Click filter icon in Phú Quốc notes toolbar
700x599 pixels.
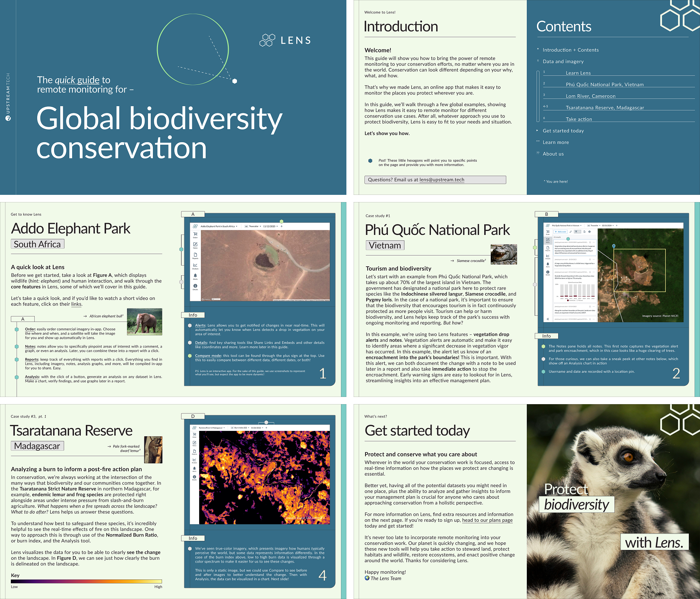click(576, 232)
